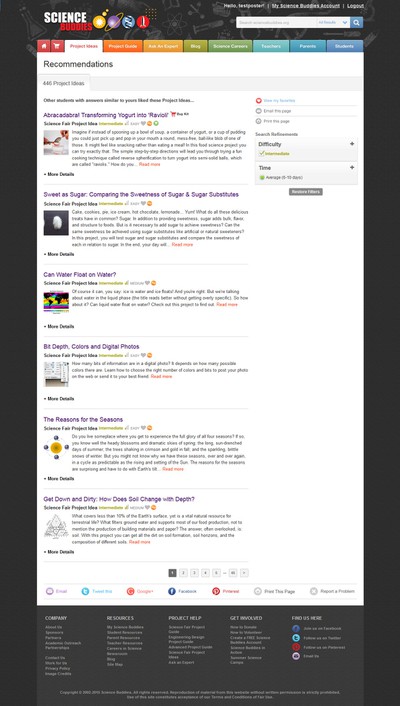Open the Science Careers tab
This screenshot has height=706, width=400.
(230, 46)
